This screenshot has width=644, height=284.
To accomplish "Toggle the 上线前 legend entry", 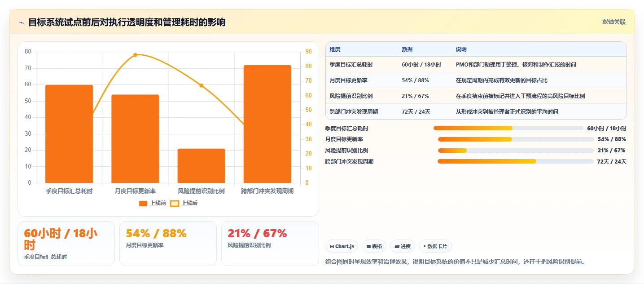I will (x=153, y=203).
